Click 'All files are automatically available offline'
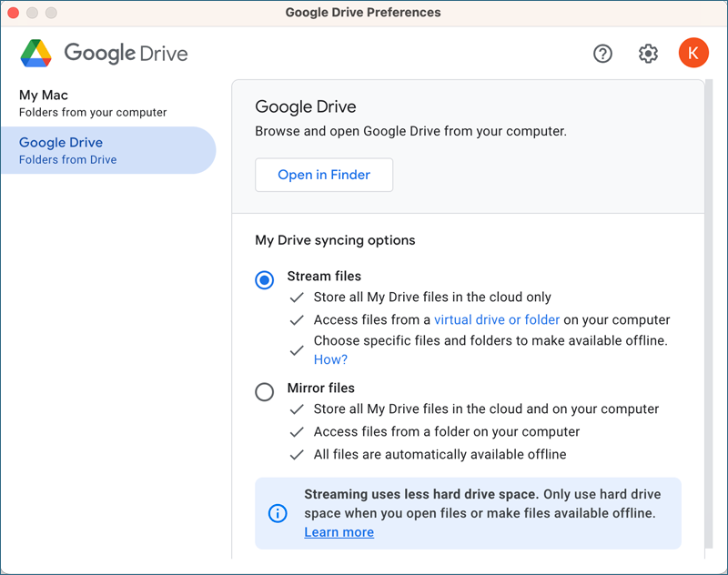728x575 pixels. click(x=440, y=454)
